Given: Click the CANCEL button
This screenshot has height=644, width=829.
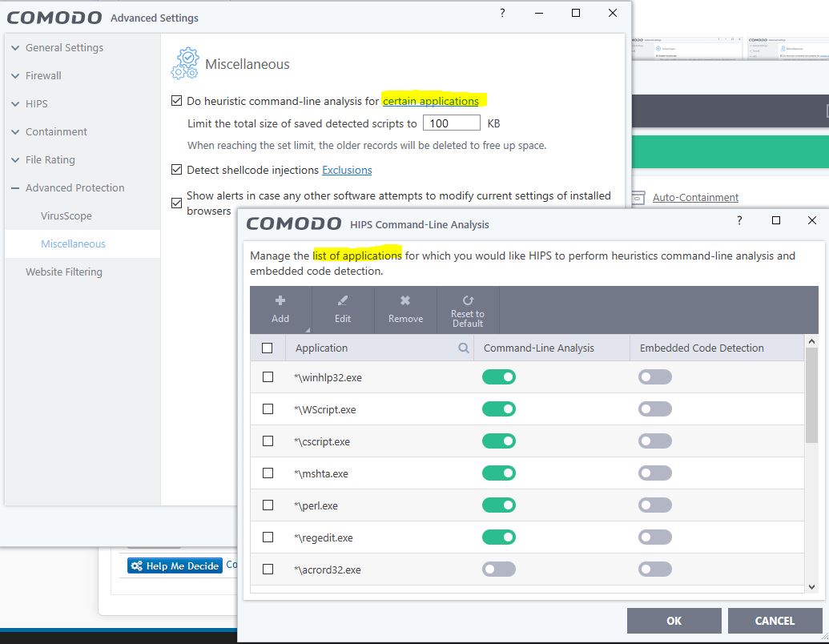Looking at the screenshot, I should pos(775,620).
